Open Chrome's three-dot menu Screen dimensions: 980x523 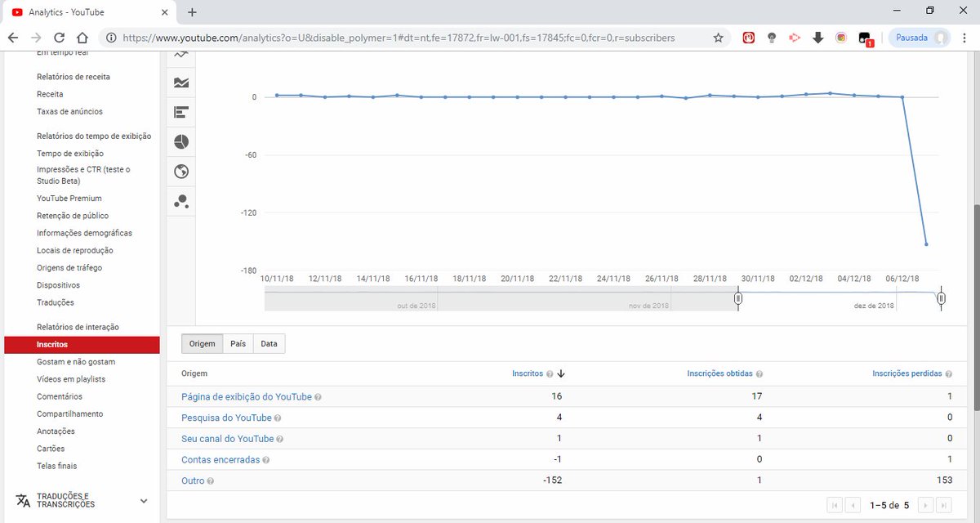coord(965,38)
